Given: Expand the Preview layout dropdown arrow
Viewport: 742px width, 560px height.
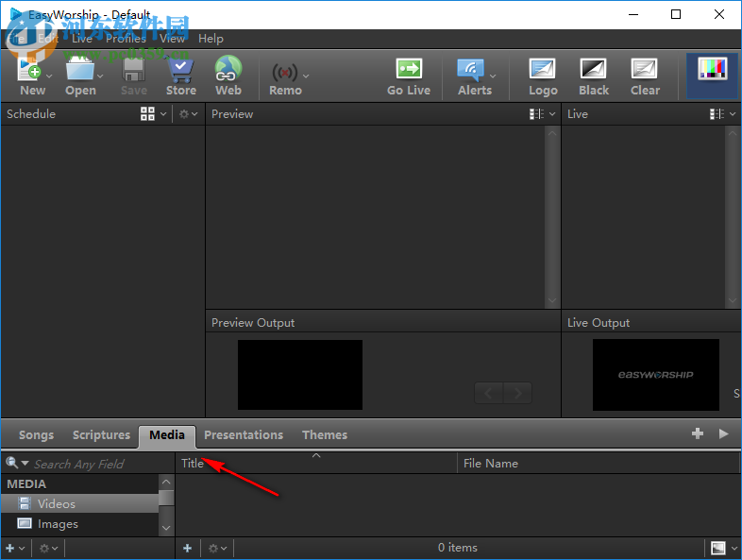Looking at the screenshot, I should pyautogui.click(x=552, y=113).
